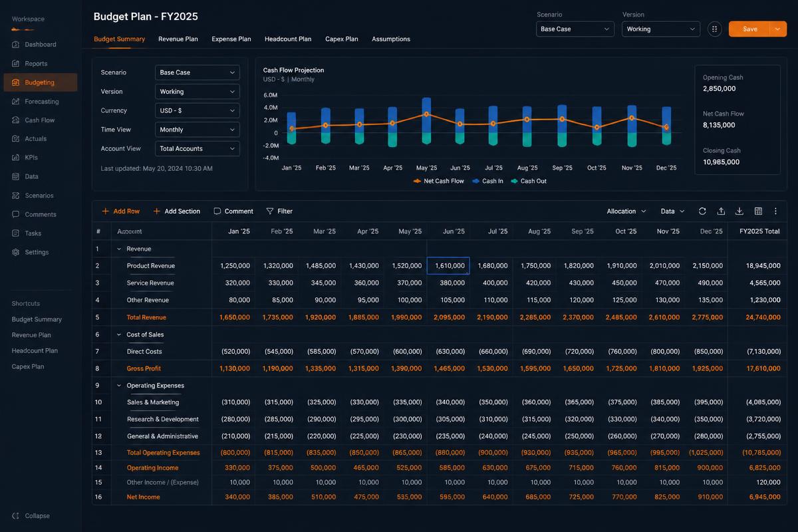Open the Revenue Plan shortcut
The width and height of the screenshot is (798, 532).
pyautogui.click(x=31, y=335)
